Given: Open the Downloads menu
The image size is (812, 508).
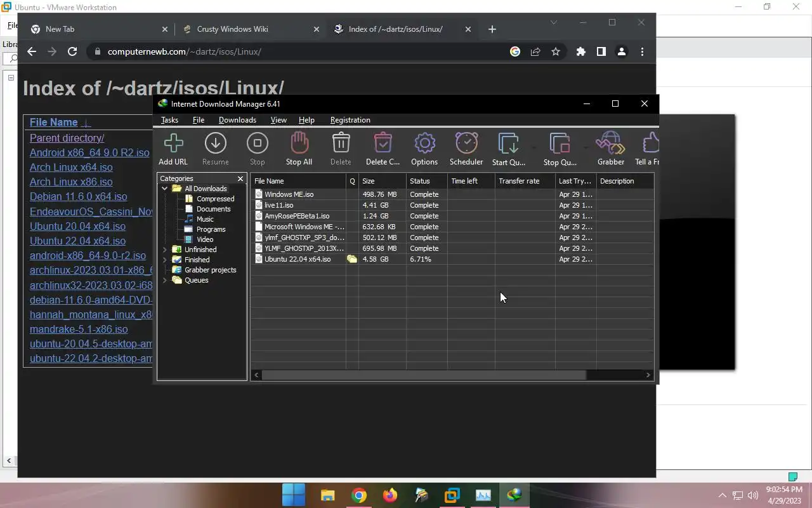Looking at the screenshot, I should tap(237, 120).
